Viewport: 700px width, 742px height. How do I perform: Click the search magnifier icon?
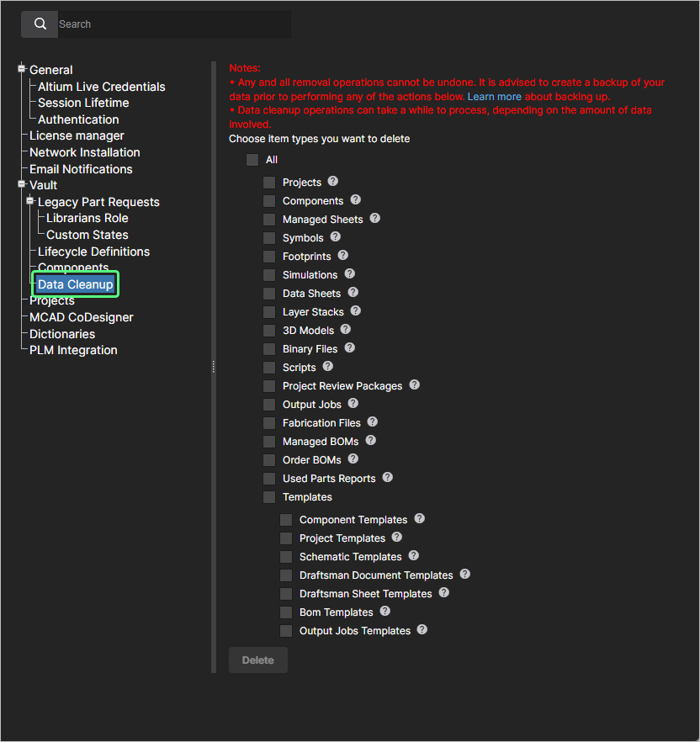pyautogui.click(x=40, y=24)
